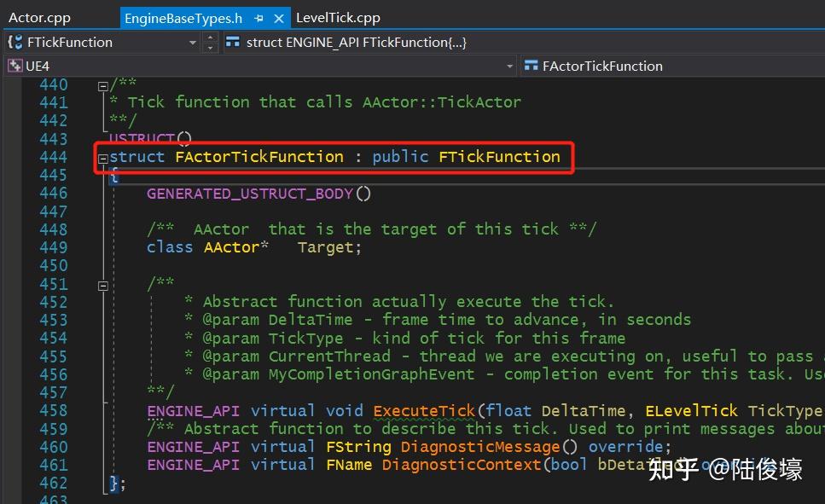
Task: Open the FTickFunction scope dropdown
Action: coord(195,42)
